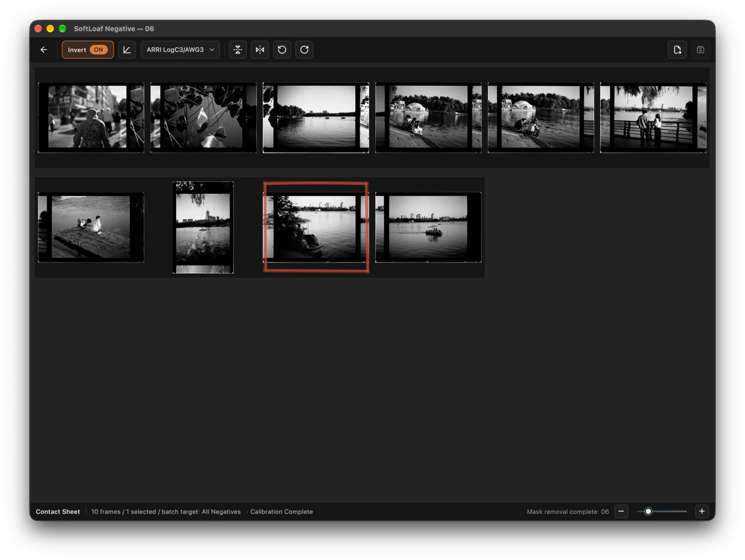Go back with the left arrow icon
This screenshot has width=745, height=560.
point(44,50)
